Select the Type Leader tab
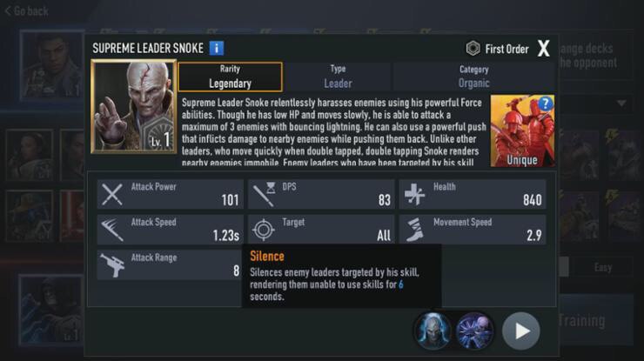Viewport: 644px width, 361px height. click(x=338, y=77)
